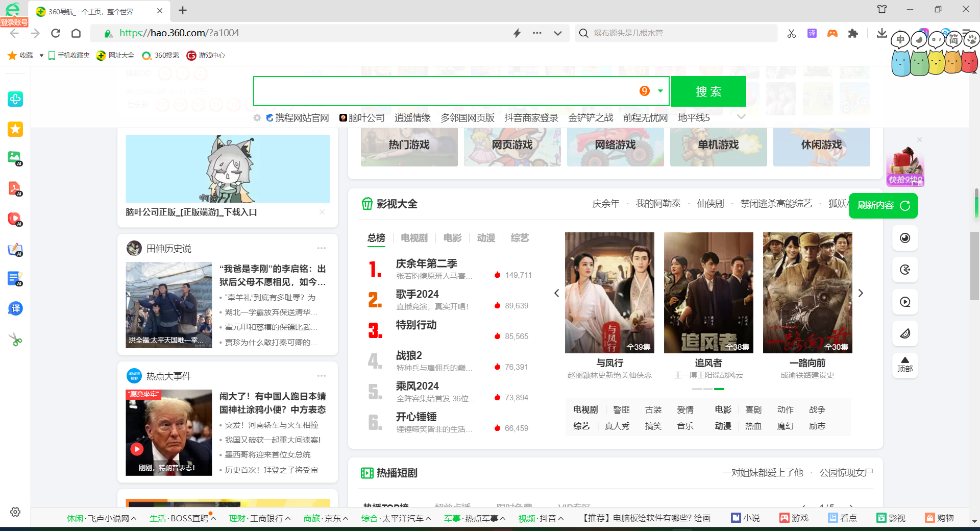This screenshot has width=980, height=531.
Task: Open a new tab with plus icon
Action: pyautogui.click(x=183, y=10)
